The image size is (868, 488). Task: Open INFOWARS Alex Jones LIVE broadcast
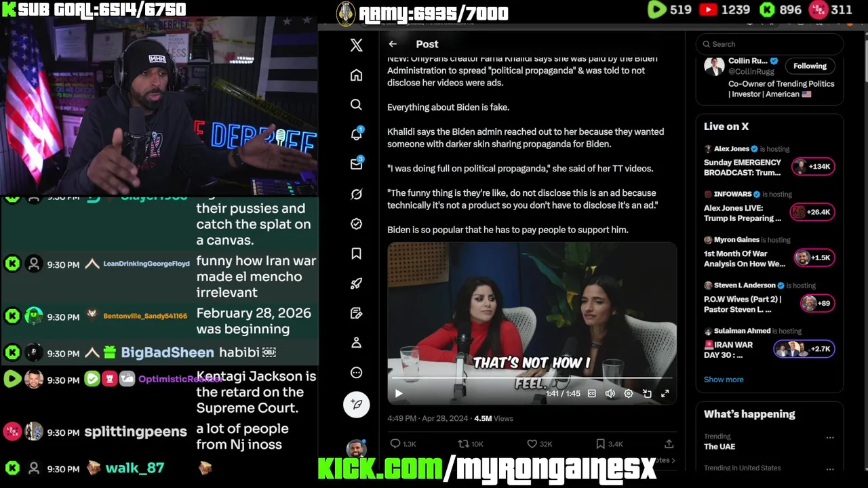[x=742, y=213]
